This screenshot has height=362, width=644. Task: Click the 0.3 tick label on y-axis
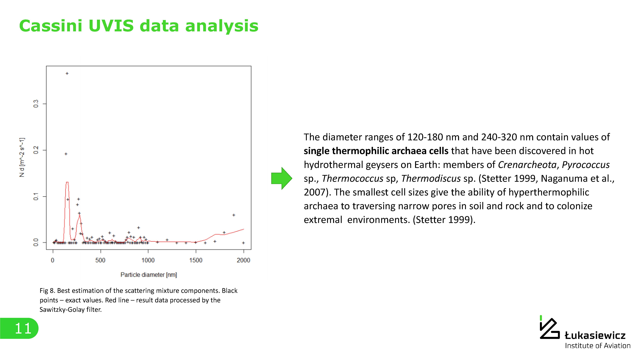click(36, 104)
